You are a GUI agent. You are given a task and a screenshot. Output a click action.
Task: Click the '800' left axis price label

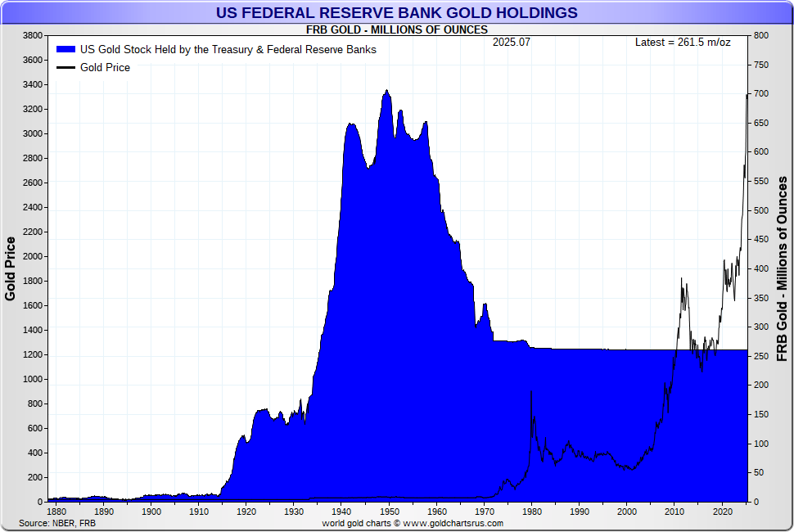coord(35,404)
